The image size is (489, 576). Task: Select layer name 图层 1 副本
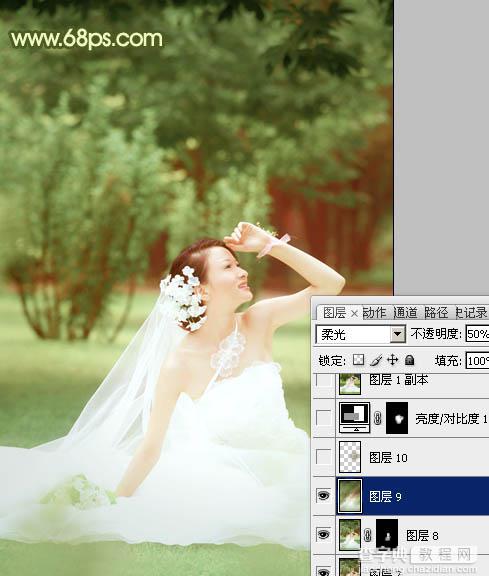[x=399, y=381]
